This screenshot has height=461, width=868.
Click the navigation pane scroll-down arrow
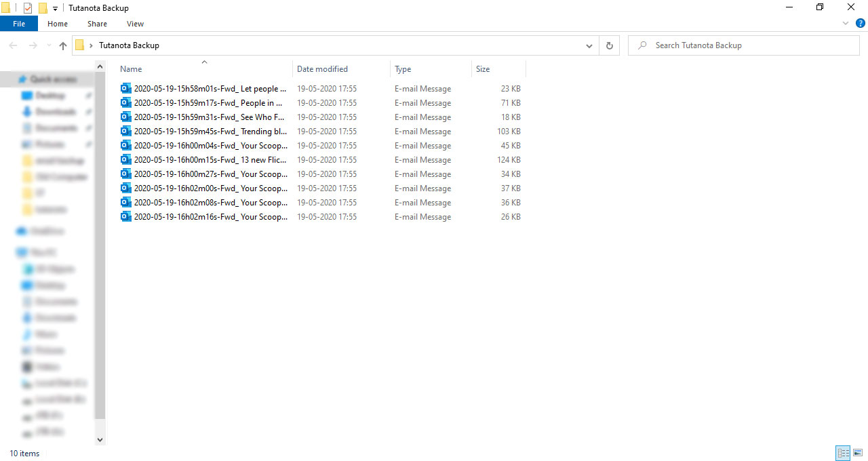tap(100, 440)
